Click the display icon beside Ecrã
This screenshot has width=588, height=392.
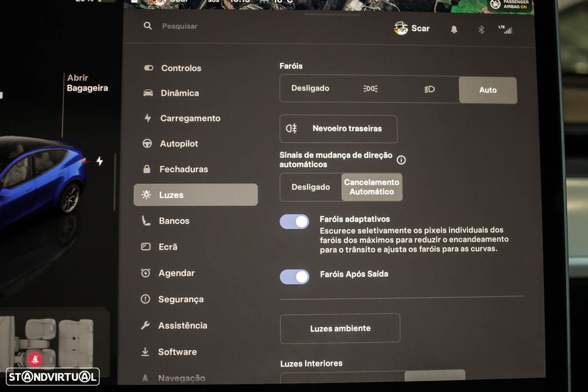(145, 247)
